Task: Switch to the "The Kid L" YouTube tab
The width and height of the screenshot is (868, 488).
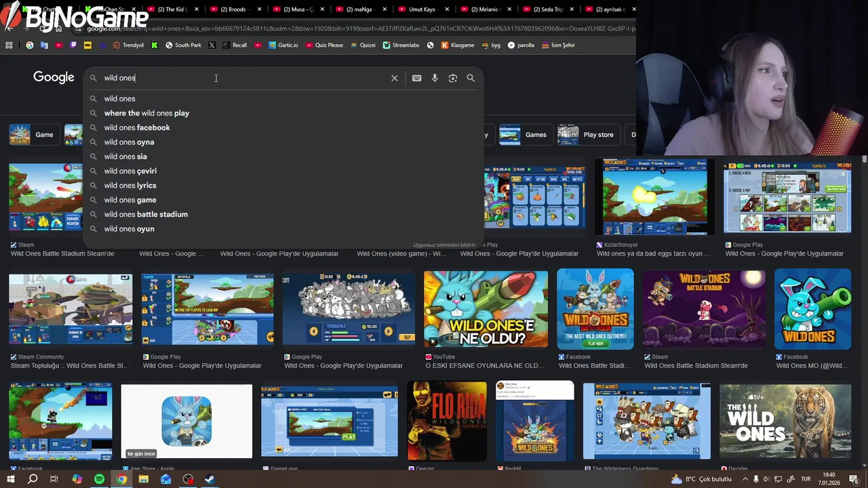Action: click(x=173, y=9)
